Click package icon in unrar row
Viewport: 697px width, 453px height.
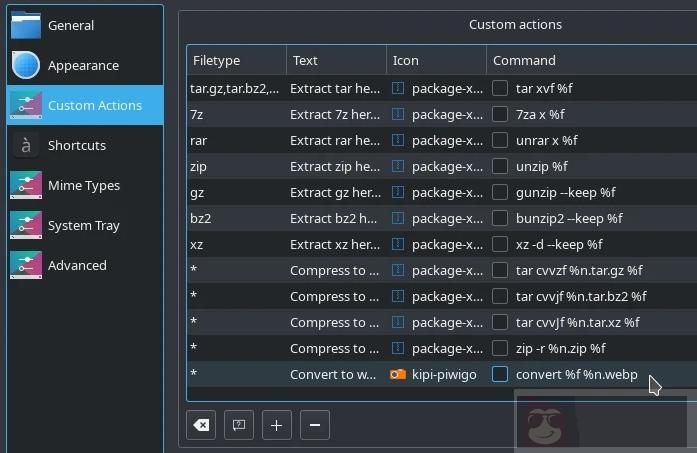point(398,140)
